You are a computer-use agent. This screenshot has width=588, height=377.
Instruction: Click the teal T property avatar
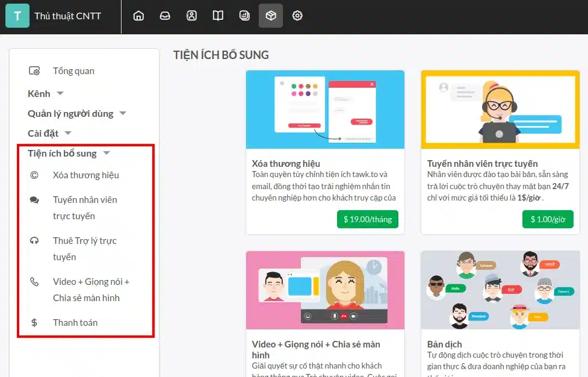17,16
